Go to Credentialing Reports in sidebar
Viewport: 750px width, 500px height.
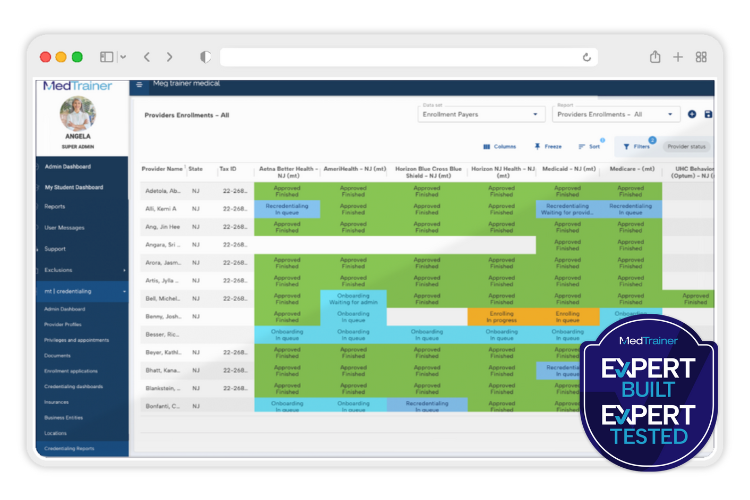[69, 448]
